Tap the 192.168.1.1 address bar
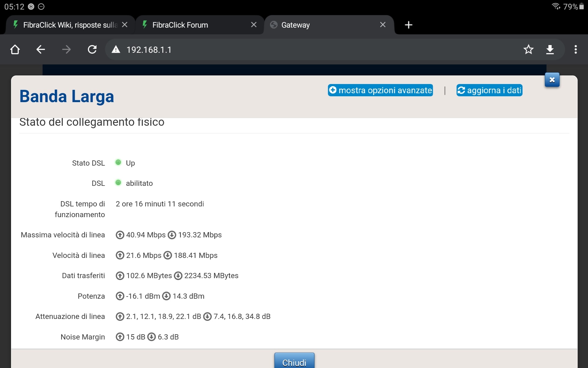 click(x=318, y=50)
